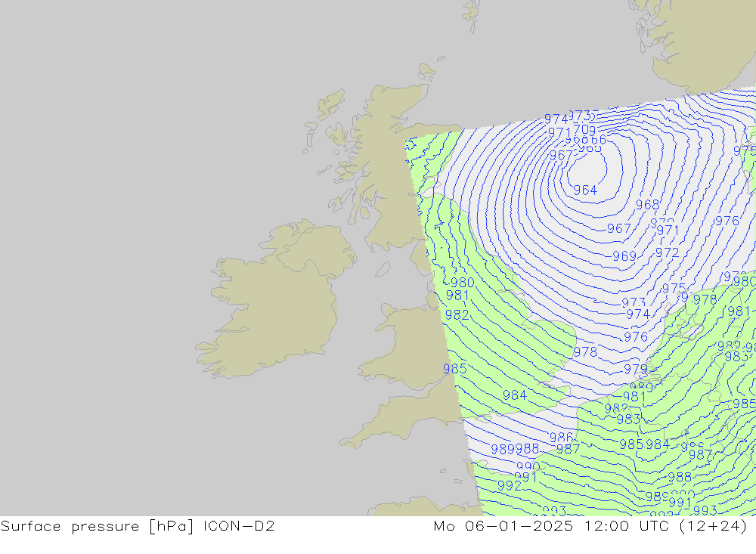Select the 985 label near the Welsh border

454,368
